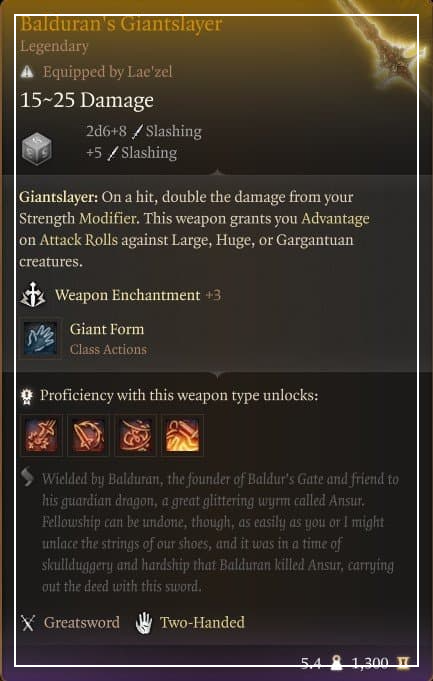Screen dimensions: 433x681
Task: Click the proficiency medal icon
Action: [x=26, y=397]
